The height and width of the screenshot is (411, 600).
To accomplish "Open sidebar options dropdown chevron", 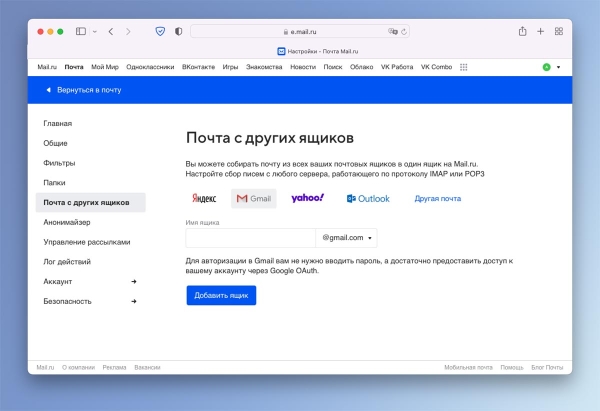I will [95, 32].
